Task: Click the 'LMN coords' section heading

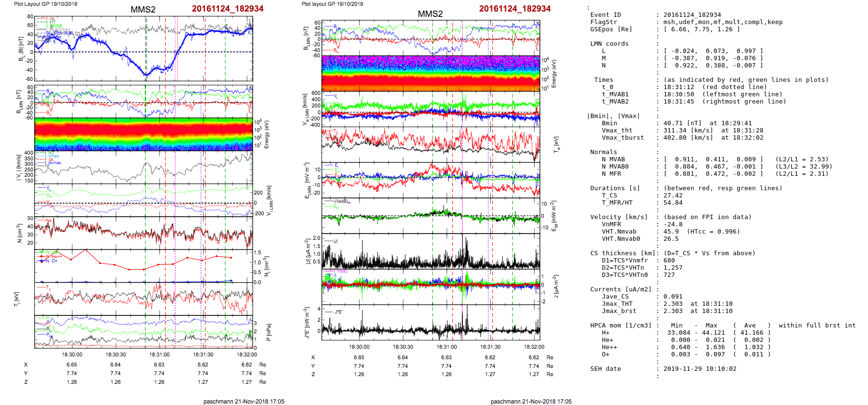Action: tap(609, 44)
